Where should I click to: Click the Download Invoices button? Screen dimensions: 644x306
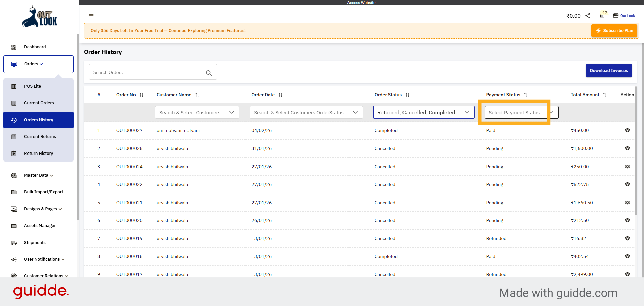pos(609,71)
